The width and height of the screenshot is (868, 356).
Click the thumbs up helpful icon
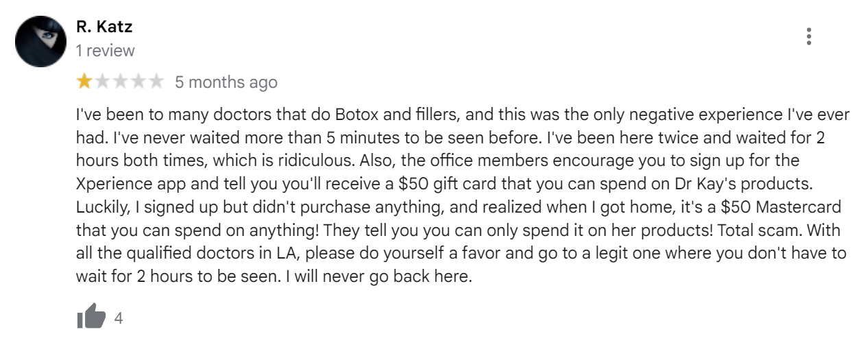coord(91,317)
